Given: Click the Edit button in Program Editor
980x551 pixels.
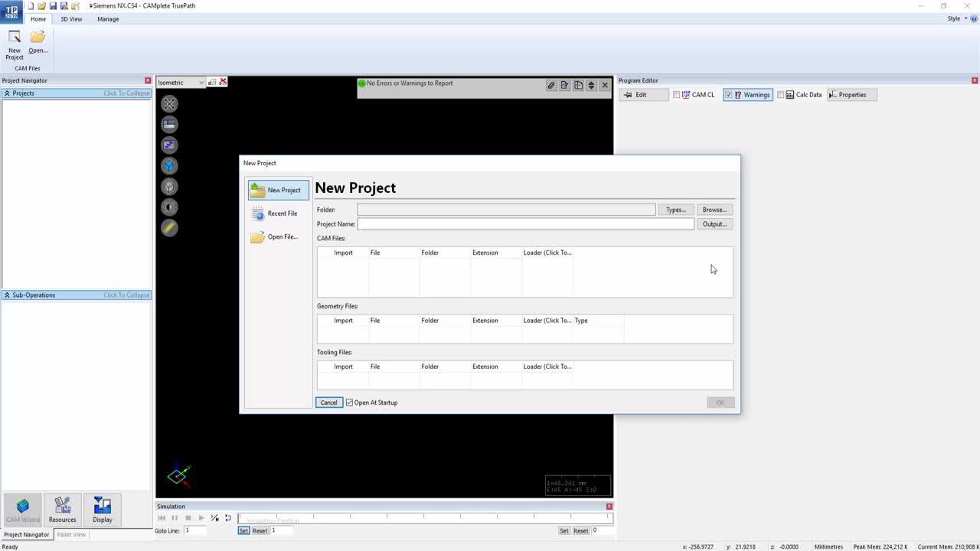Looking at the screenshot, I should pos(644,95).
